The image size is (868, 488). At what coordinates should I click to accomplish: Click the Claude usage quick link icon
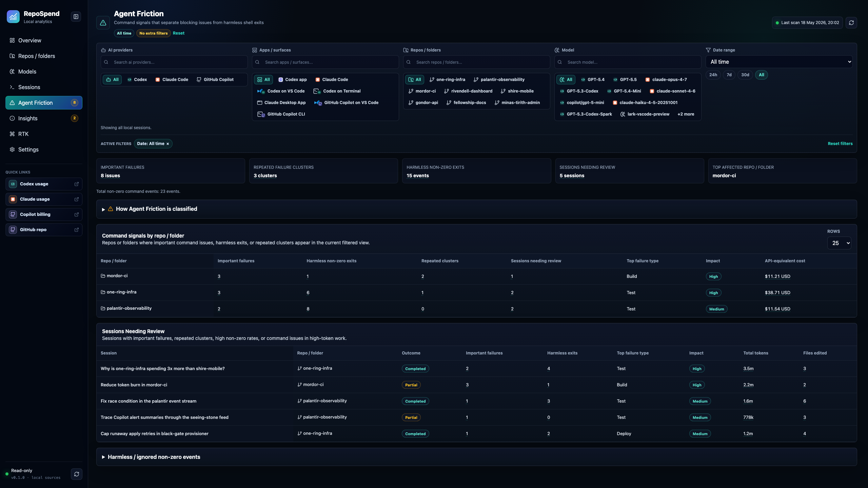(13, 199)
